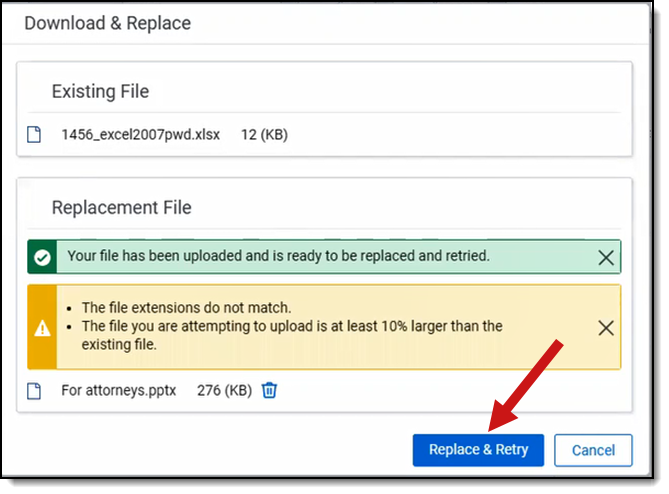This screenshot has width=669, height=494.
Task: Click the upload success message text
Action: point(278,256)
